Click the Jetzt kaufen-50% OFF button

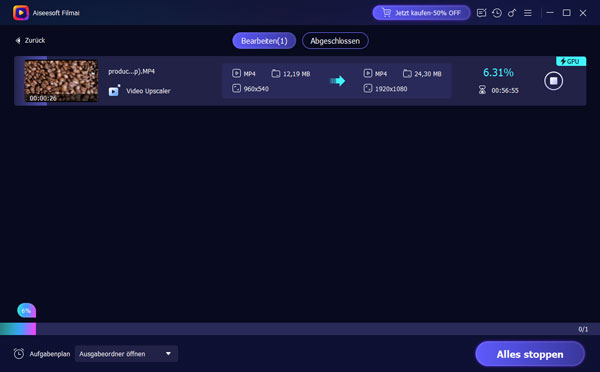click(421, 13)
